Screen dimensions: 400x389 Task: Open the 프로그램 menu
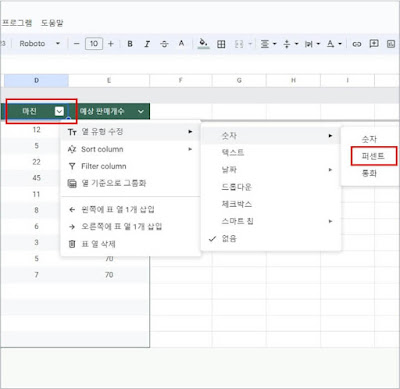coord(17,23)
